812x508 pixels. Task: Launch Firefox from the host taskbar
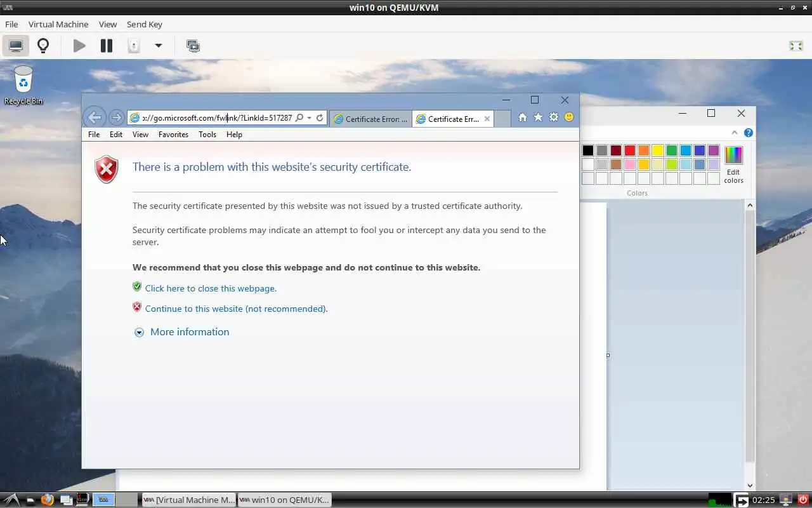click(x=48, y=500)
